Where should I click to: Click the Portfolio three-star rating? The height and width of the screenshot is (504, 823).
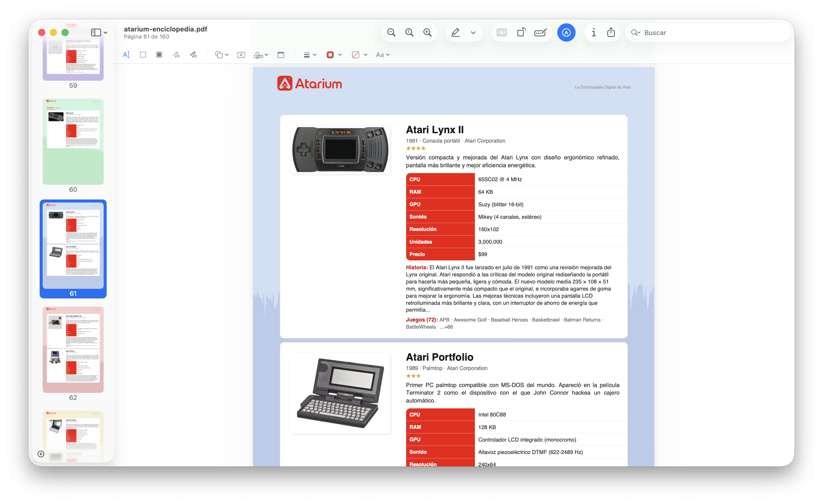(413, 376)
